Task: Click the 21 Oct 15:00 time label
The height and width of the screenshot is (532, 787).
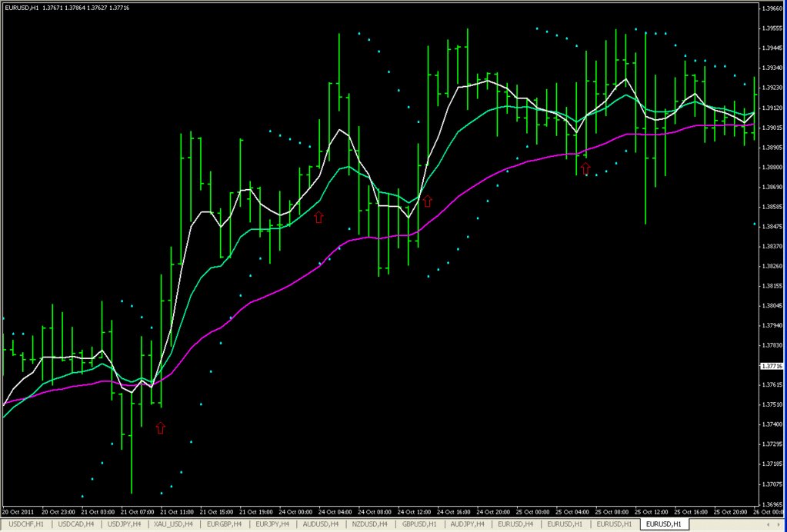Action: 217,513
